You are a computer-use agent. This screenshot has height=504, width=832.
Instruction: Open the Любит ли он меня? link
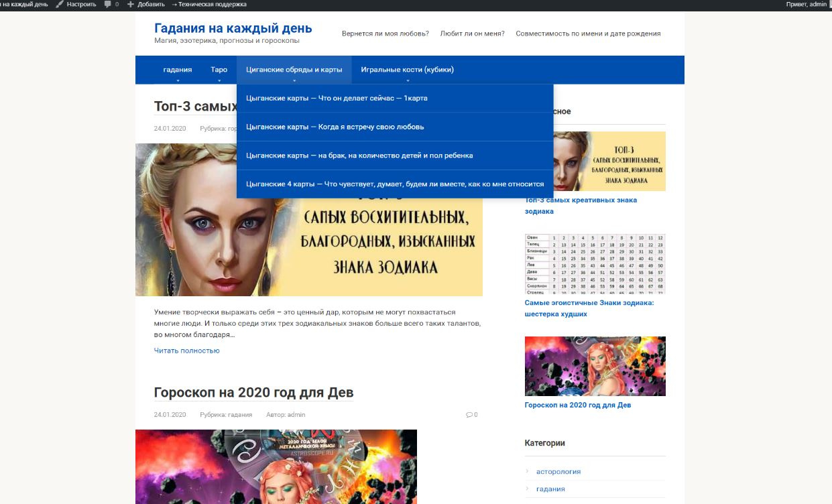pos(473,34)
